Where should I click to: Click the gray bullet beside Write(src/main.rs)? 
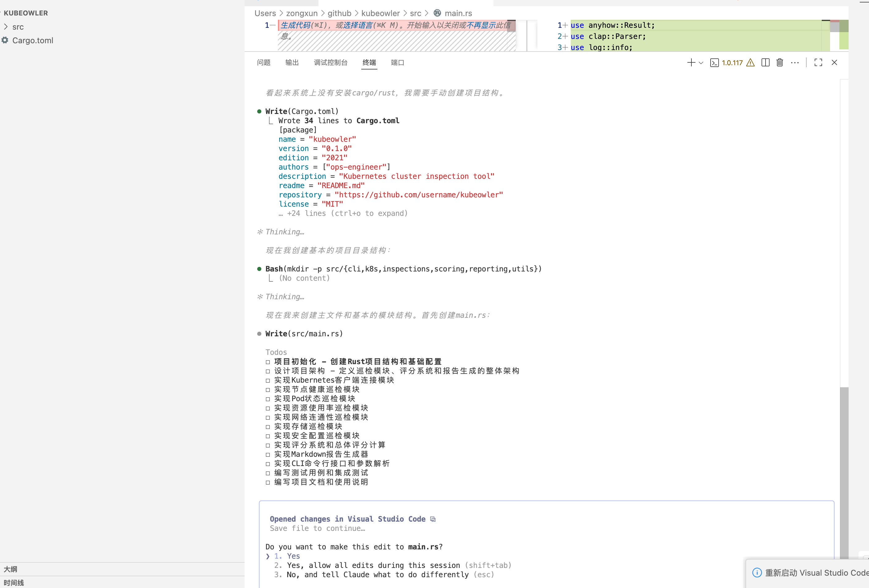click(x=259, y=334)
